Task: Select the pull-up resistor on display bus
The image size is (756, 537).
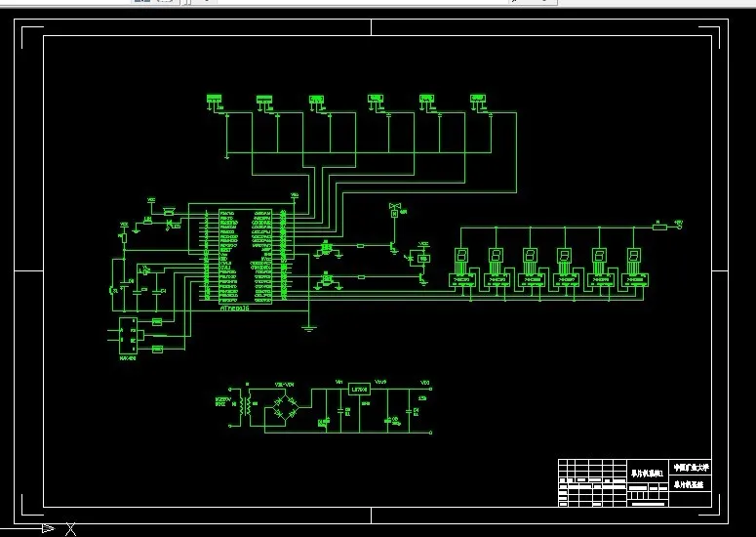Action: tap(659, 227)
